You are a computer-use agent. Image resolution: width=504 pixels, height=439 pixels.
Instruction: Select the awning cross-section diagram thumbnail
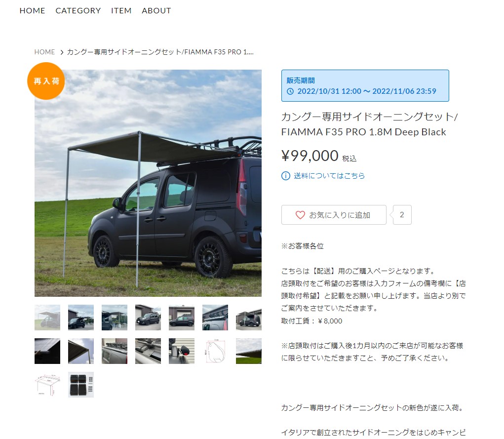coord(215,351)
